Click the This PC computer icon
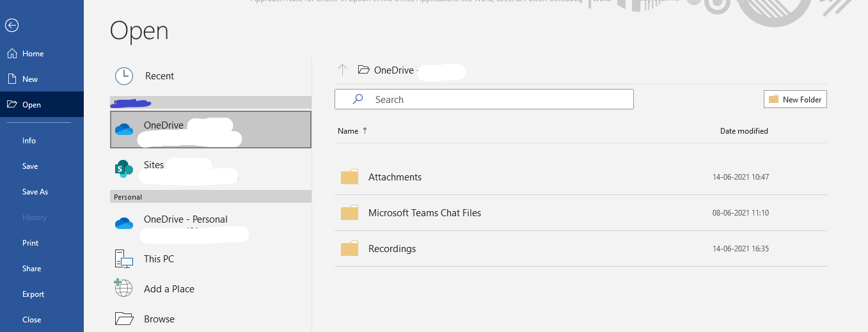 tap(124, 259)
